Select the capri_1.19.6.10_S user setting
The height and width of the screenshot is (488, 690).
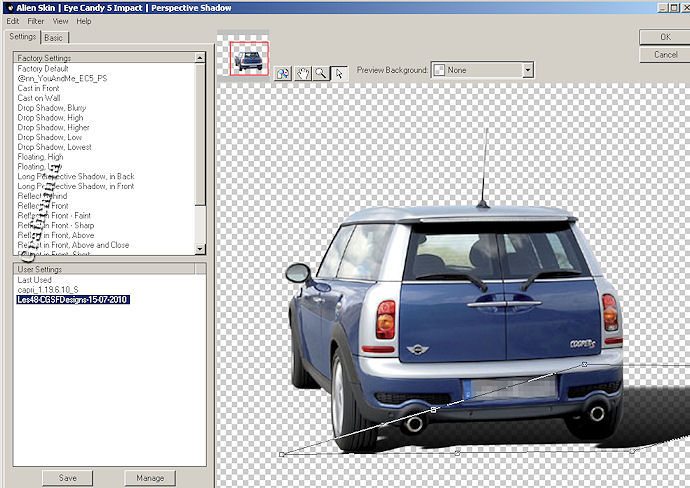point(48,290)
